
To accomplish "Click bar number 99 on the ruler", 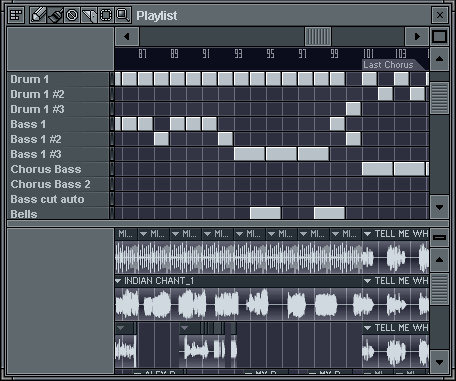I will (x=334, y=54).
